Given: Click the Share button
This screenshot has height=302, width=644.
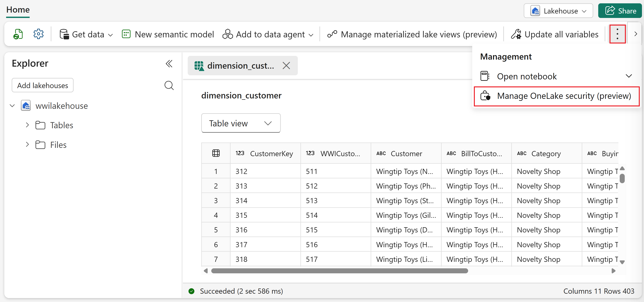Looking at the screenshot, I should coord(620,11).
